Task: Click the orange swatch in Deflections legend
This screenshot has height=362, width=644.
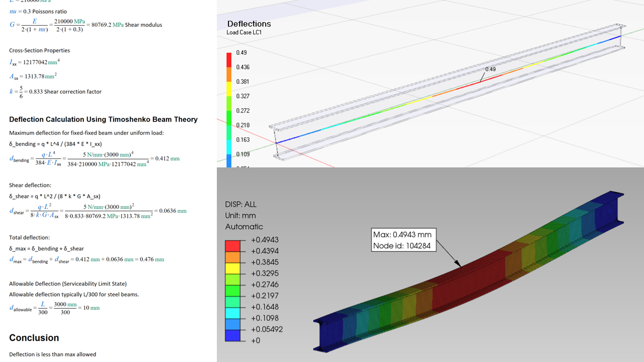Action: click(x=229, y=74)
